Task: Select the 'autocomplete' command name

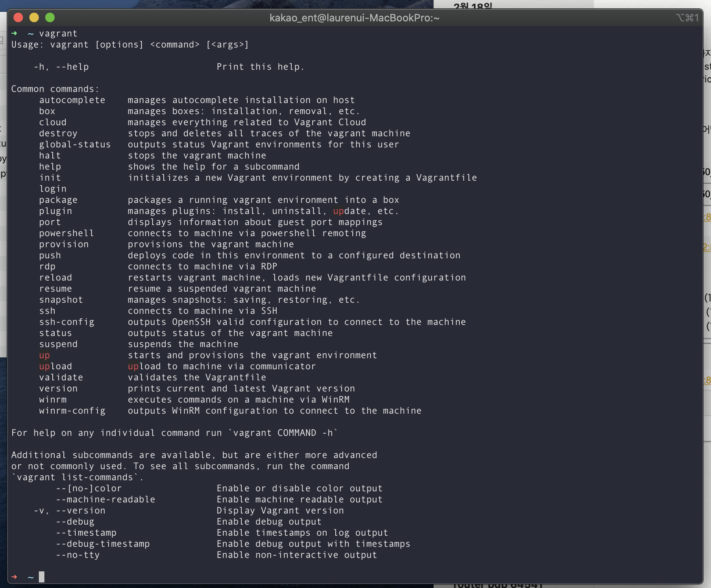Action: pos(72,100)
